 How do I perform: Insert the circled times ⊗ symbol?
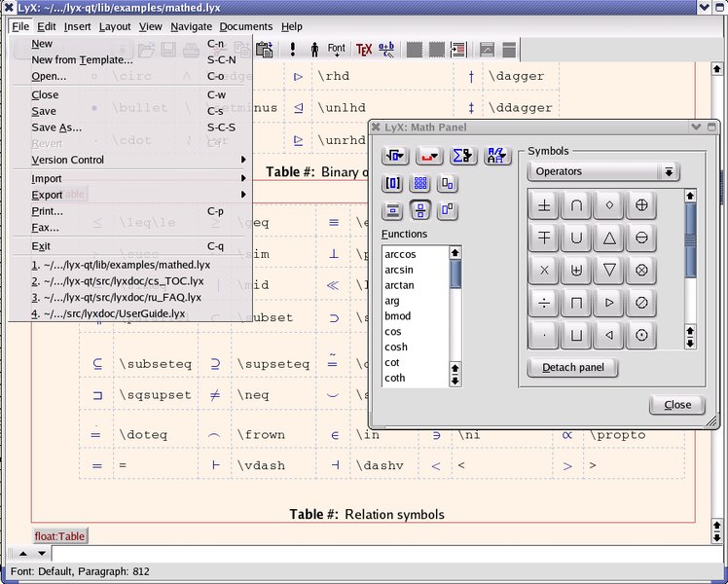pos(641,270)
